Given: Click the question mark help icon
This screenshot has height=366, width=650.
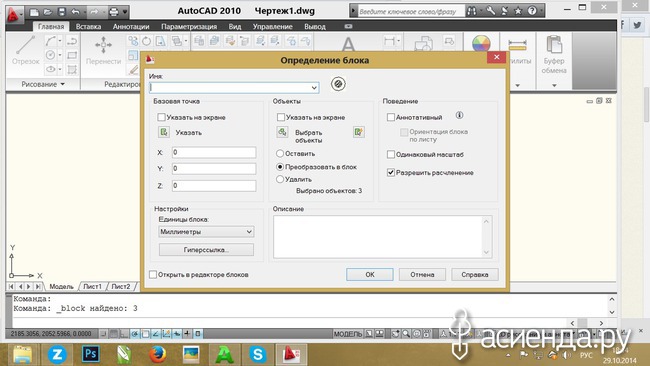Looking at the screenshot, I should click(532, 11).
